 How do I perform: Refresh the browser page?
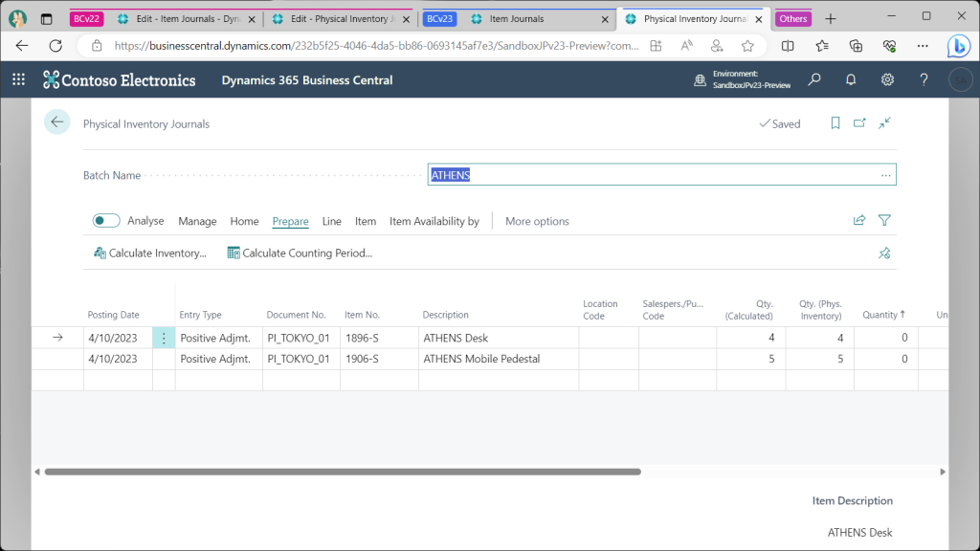pyautogui.click(x=56, y=46)
